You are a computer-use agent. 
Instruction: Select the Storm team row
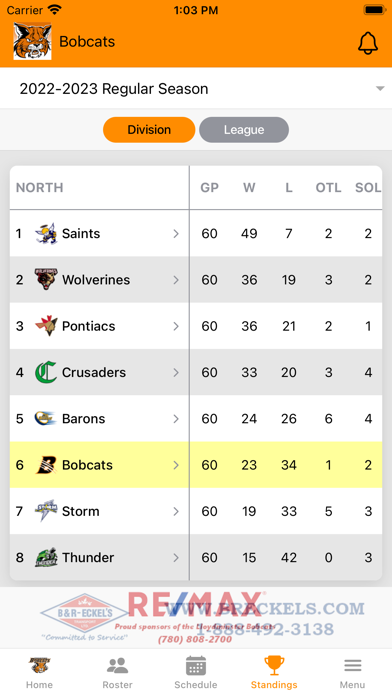196,511
